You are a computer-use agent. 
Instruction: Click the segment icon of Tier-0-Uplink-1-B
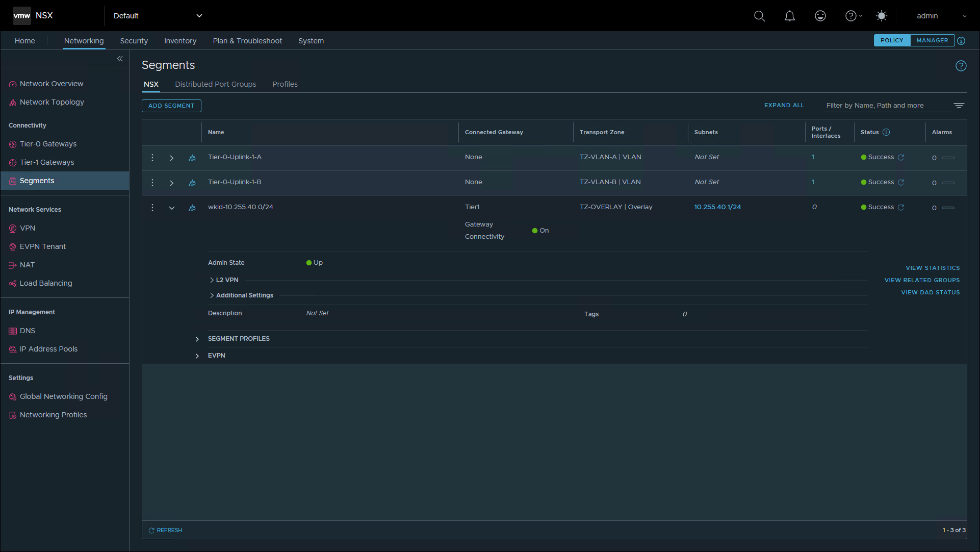(x=192, y=183)
